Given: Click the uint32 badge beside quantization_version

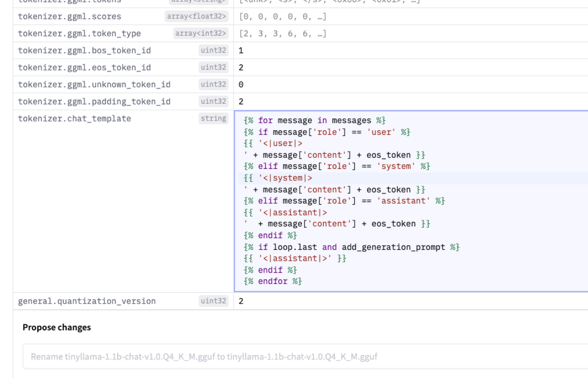Looking at the screenshot, I should (x=213, y=301).
